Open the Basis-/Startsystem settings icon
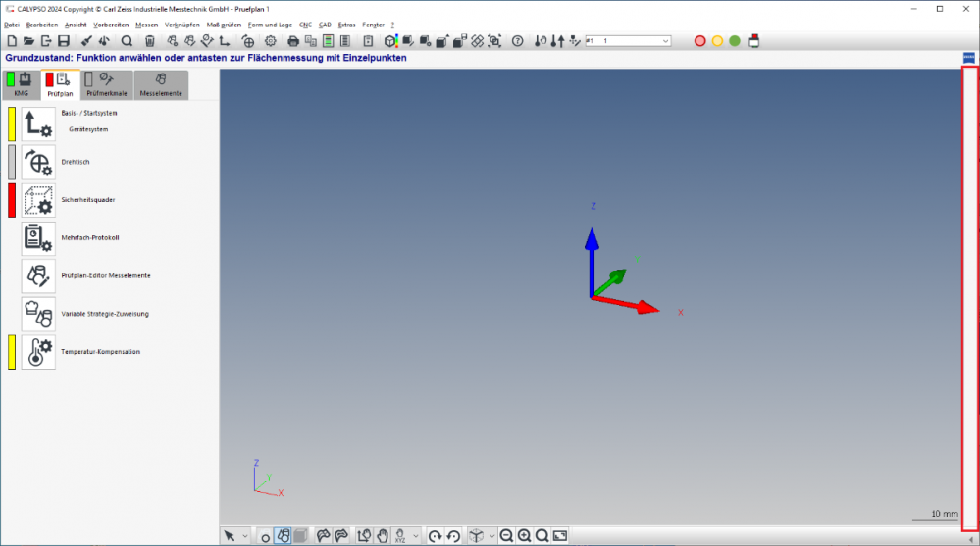The height and width of the screenshot is (546, 980). click(38, 124)
